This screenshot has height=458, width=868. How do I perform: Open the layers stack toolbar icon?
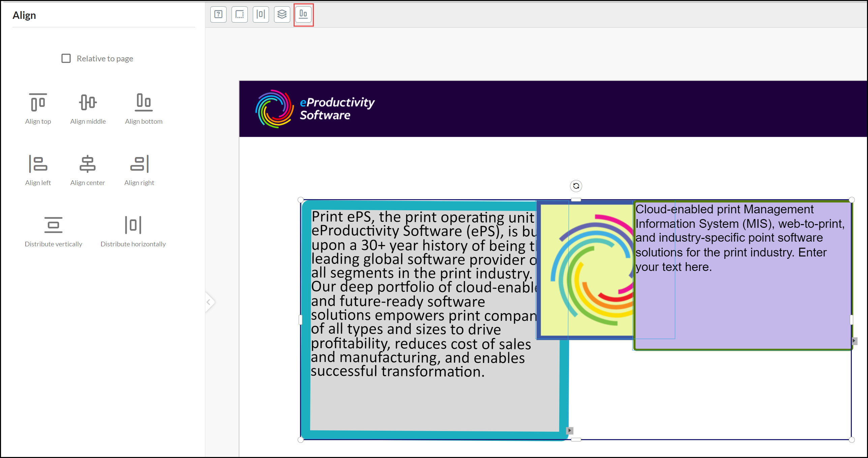pyautogui.click(x=282, y=14)
